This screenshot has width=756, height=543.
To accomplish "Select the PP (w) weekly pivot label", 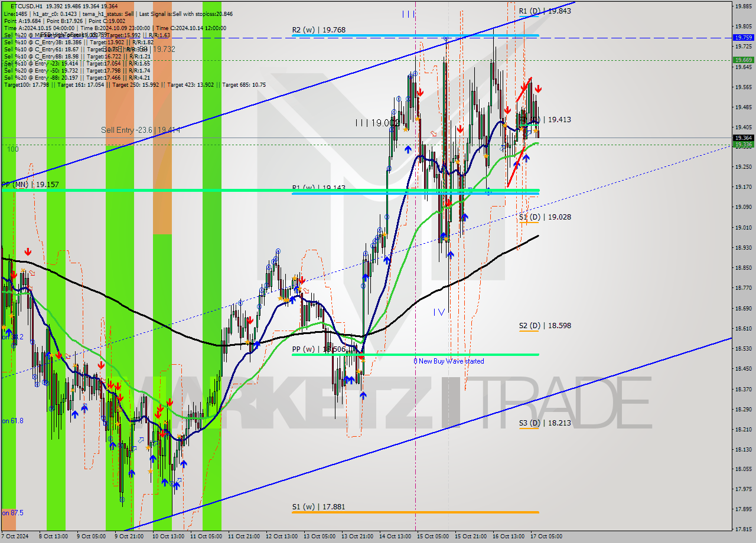I will (x=318, y=349).
